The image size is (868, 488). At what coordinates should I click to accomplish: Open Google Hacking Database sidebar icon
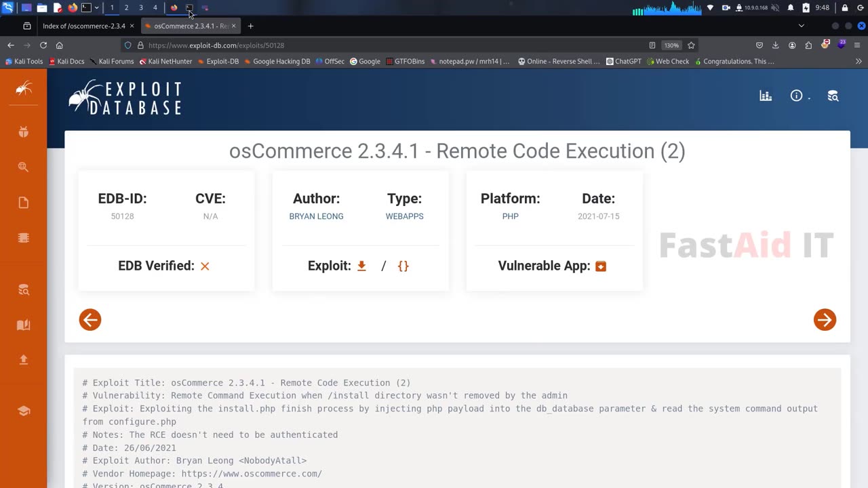(x=24, y=167)
